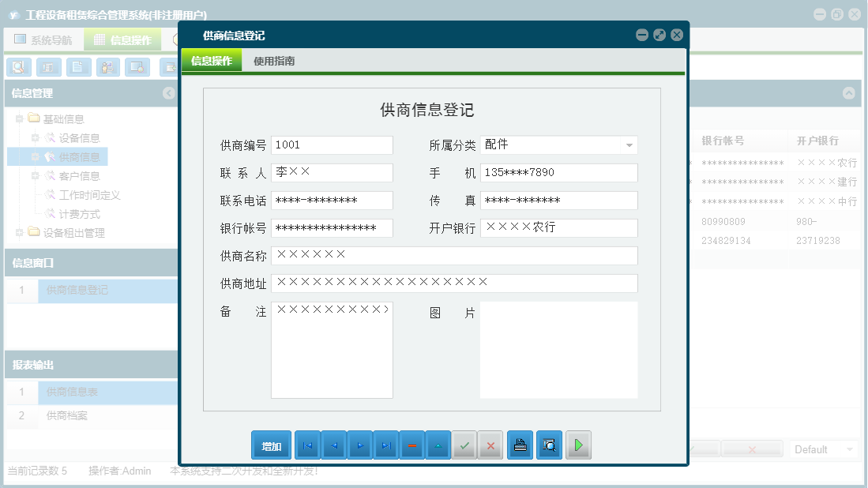This screenshot has height=488, width=868.
Task: Collapse the 信息管理 panel arrow
Action: coord(169,93)
